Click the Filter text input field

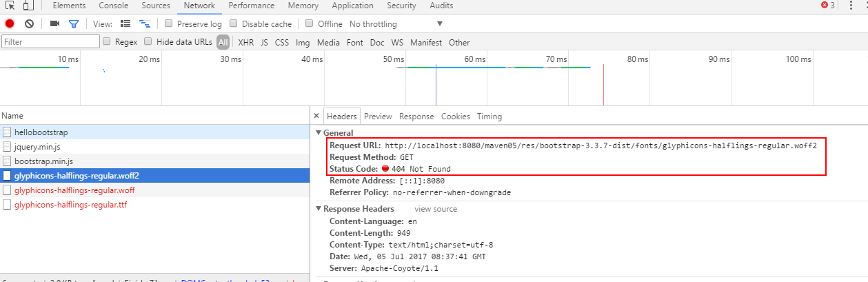(50, 42)
